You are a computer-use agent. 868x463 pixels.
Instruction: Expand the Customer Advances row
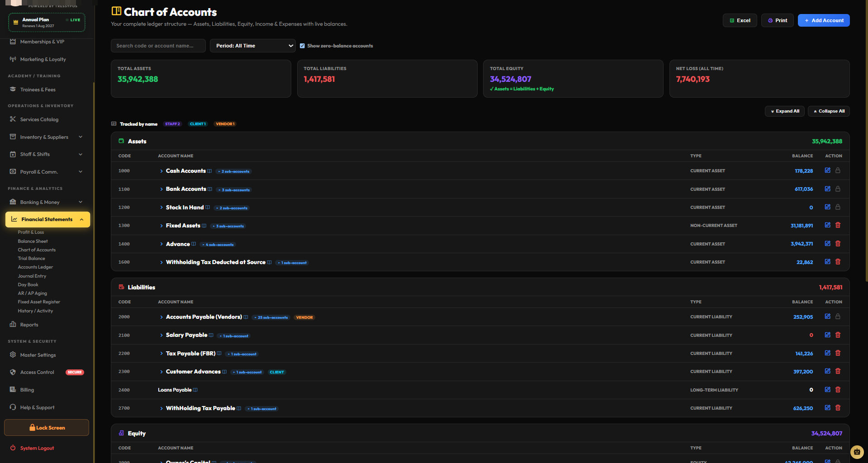[161, 372]
